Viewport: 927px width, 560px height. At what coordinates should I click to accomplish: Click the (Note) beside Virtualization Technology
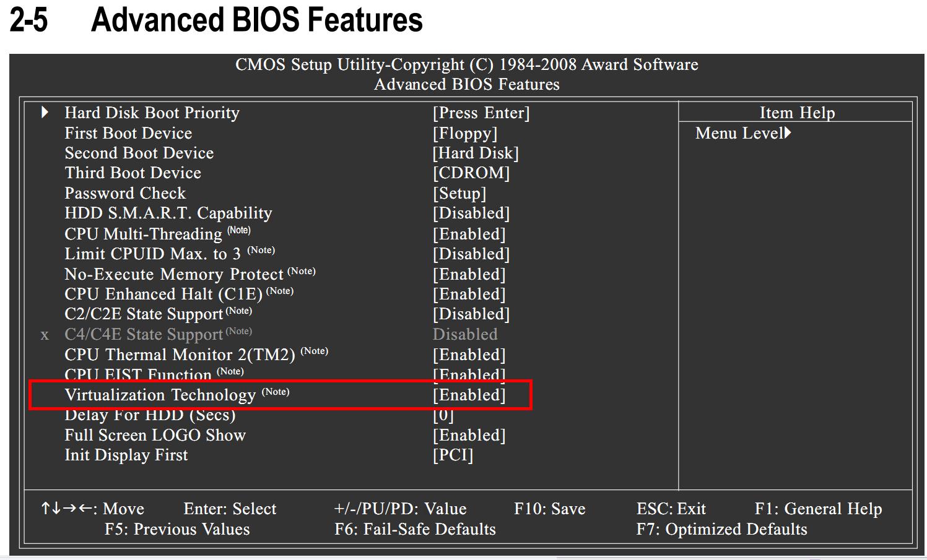click(x=276, y=391)
